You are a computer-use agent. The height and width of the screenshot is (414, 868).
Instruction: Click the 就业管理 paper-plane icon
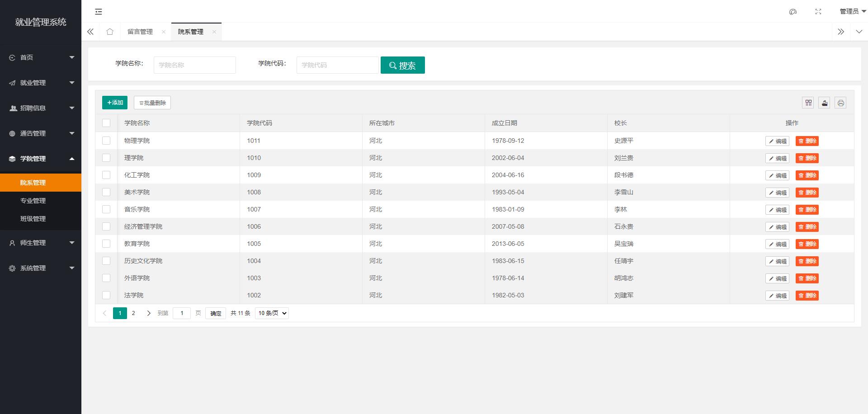click(x=12, y=83)
